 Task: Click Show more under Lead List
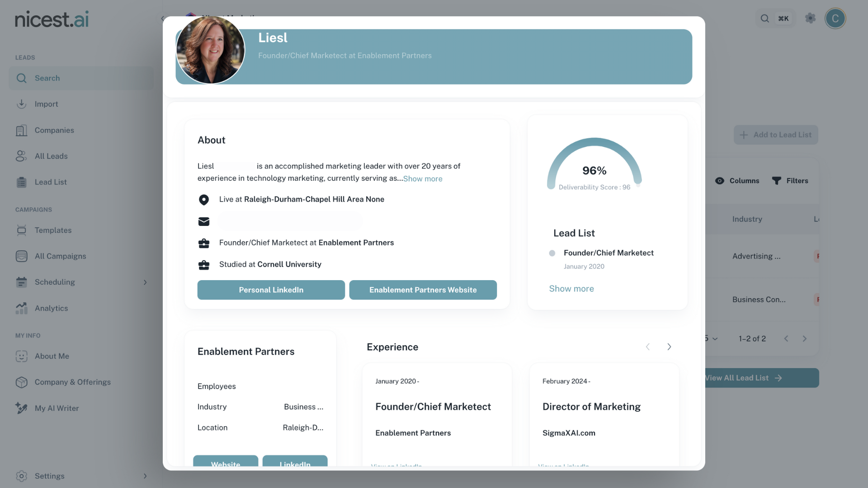(x=571, y=289)
